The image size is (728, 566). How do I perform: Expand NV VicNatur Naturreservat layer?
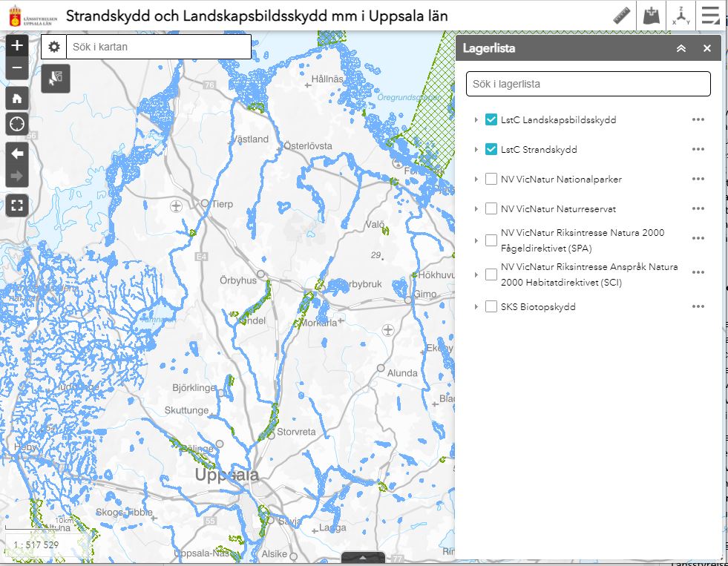476,208
